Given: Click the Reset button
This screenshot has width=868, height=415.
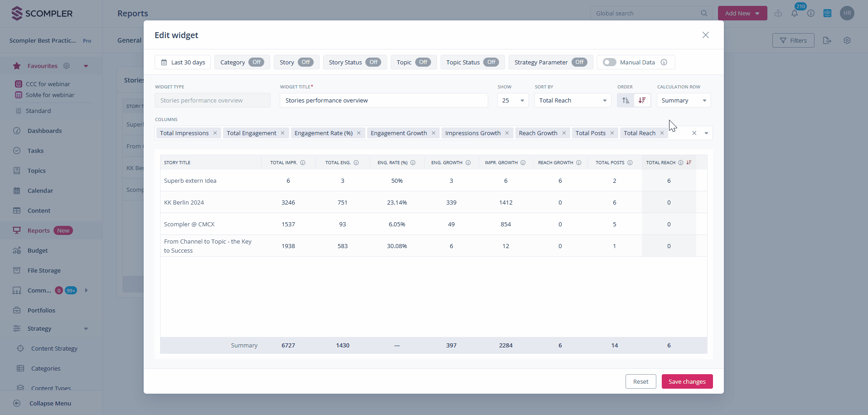Looking at the screenshot, I should pos(640,381).
